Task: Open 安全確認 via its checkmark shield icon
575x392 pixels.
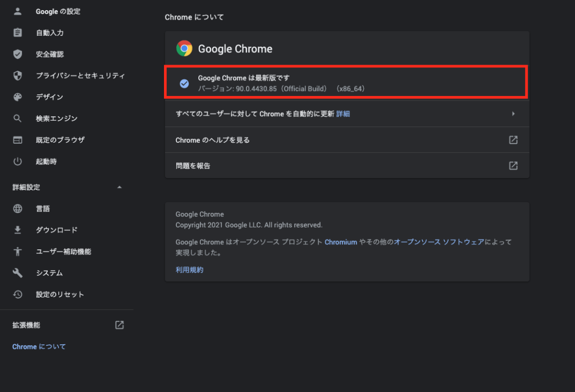Action: pos(17,54)
